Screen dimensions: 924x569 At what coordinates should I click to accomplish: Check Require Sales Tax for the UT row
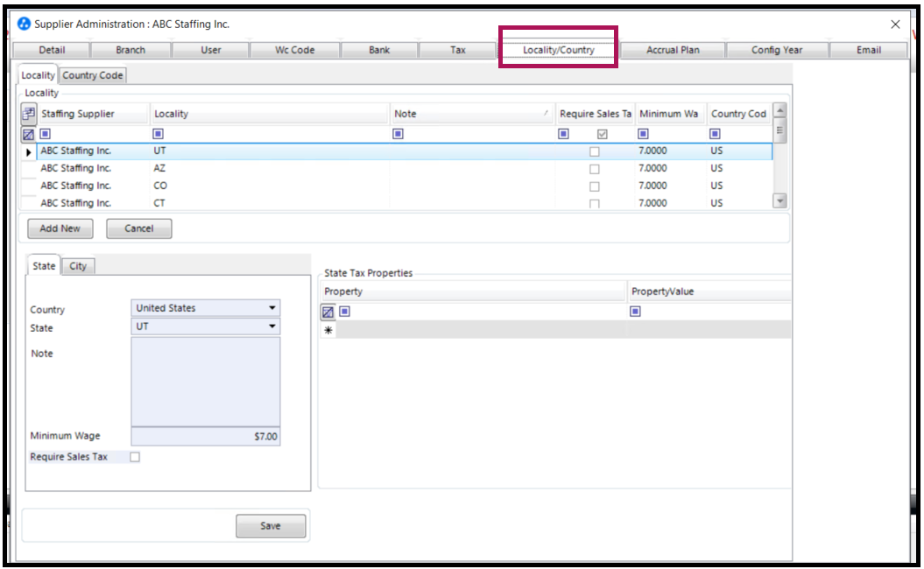point(594,151)
